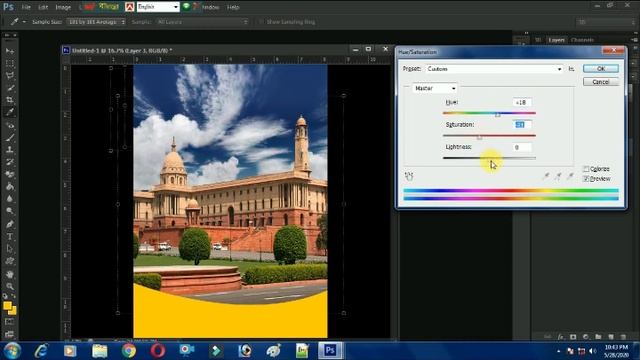Select the Brush tool
This screenshot has height=360, width=640.
click(x=10, y=138)
